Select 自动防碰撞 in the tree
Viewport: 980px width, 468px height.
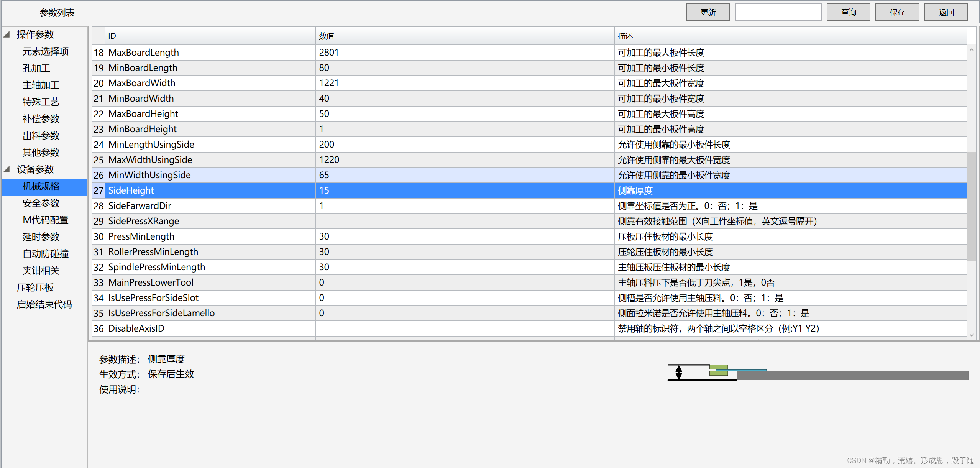click(x=46, y=253)
